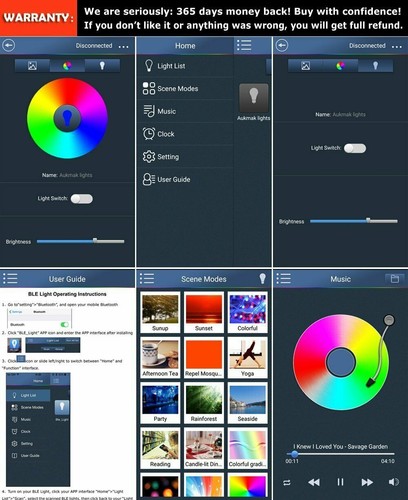Click the Scene Modes grid icon
408x500 pixels.
(149, 88)
